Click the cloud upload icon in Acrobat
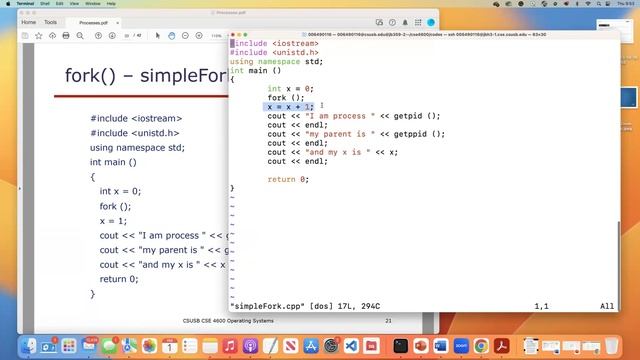 [52, 36]
